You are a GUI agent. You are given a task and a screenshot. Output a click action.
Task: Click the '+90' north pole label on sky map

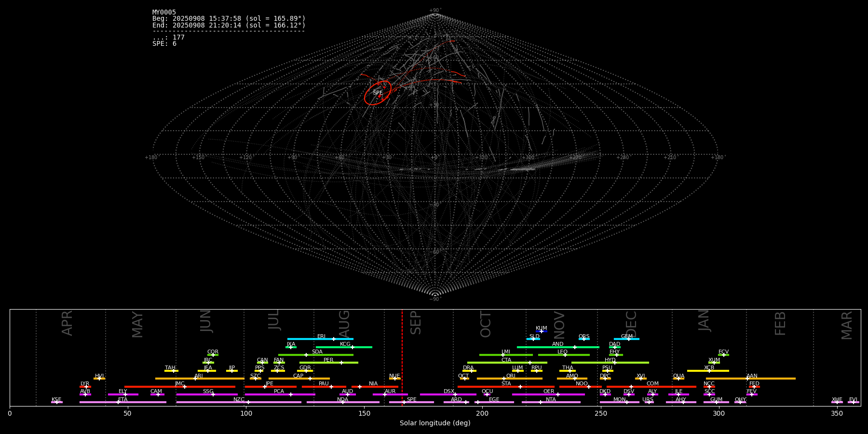[x=434, y=11]
